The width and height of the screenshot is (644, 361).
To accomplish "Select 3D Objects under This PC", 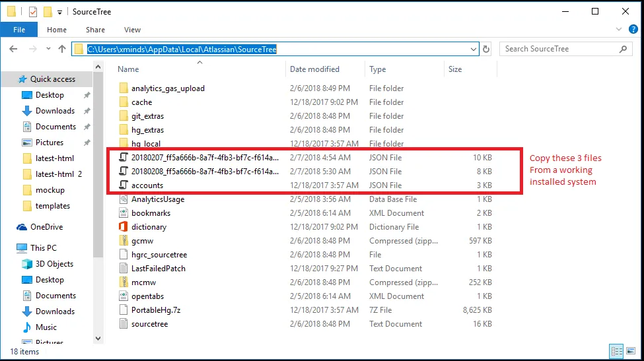I will click(x=54, y=264).
